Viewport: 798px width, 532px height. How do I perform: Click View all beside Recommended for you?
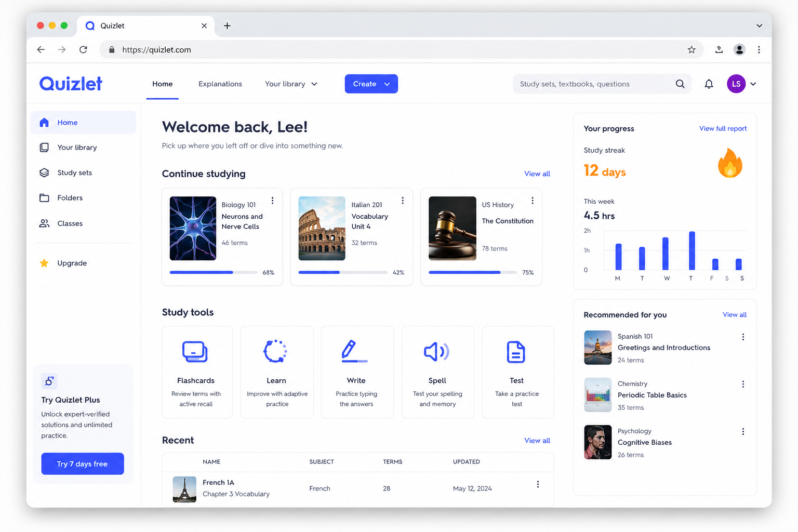(x=735, y=315)
